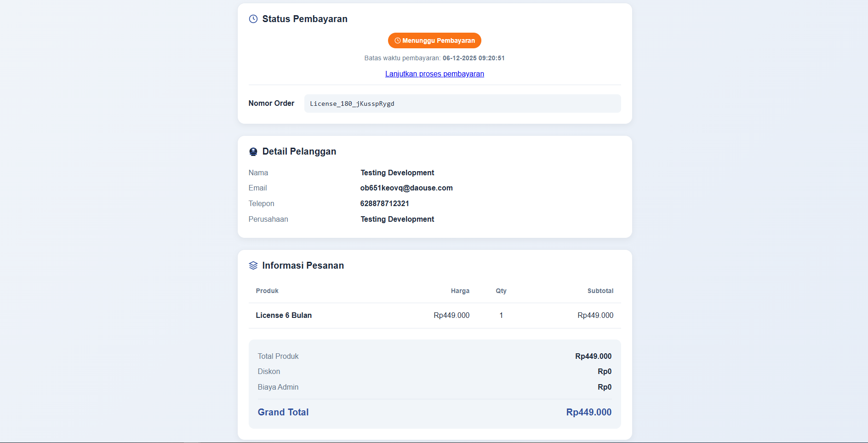Screen dimensions: 868x443
Task: Click the Grand Total amount Rp449.000
Action: pyautogui.click(x=588, y=412)
